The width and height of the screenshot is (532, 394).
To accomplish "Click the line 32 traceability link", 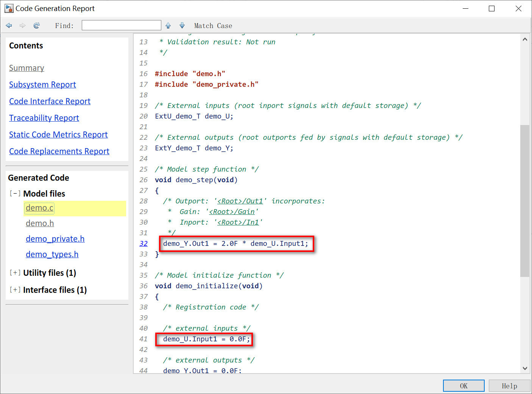I will (x=144, y=244).
